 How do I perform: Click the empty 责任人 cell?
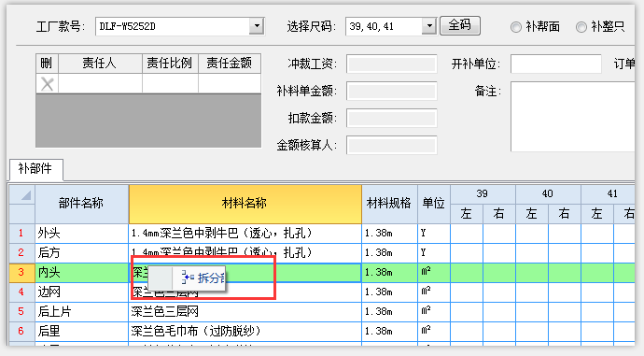pyautogui.click(x=100, y=84)
